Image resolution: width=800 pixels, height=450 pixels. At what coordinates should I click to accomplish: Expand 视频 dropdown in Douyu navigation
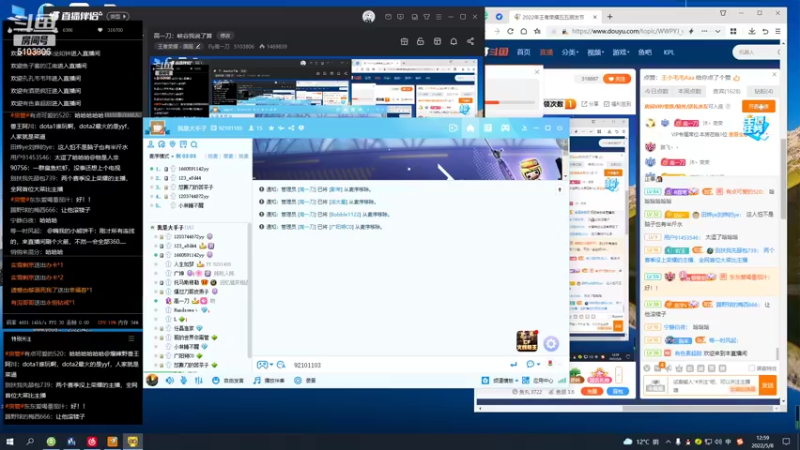(595, 52)
